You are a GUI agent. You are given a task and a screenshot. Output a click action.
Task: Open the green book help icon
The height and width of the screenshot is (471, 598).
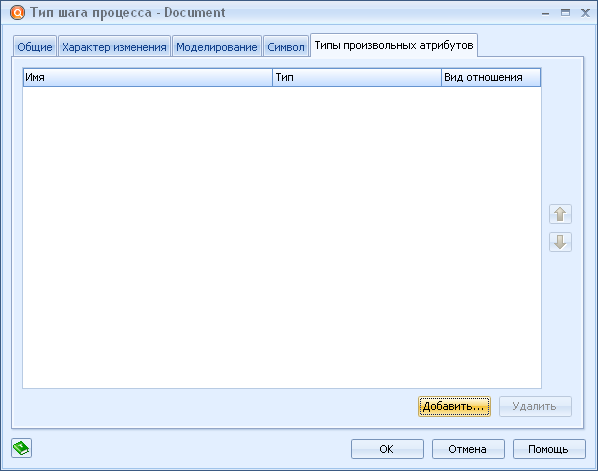[21, 448]
